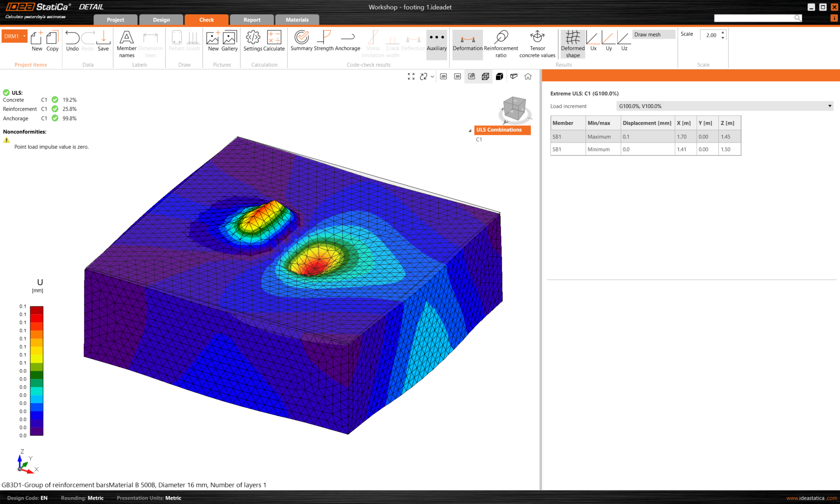Increase the Scale value with up arrow
This screenshot has height=504, width=840.
tap(723, 32)
